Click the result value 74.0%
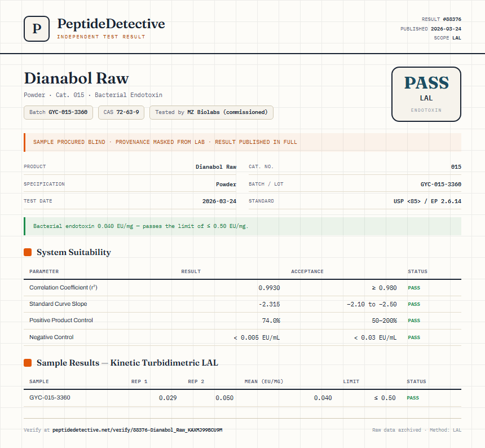The image size is (485, 448). click(x=271, y=320)
